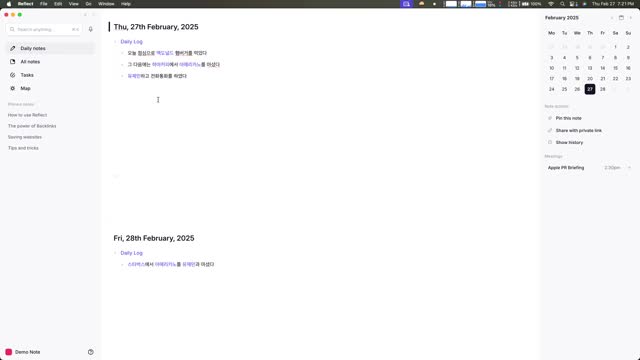
Task: Open the Demo Note account icon
Action: pyautogui.click(x=9, y=352)
